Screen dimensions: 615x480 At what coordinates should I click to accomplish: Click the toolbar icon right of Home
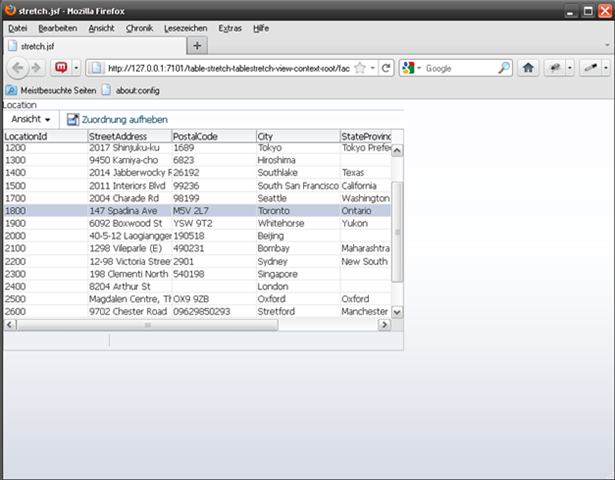(x=555, y=68)
